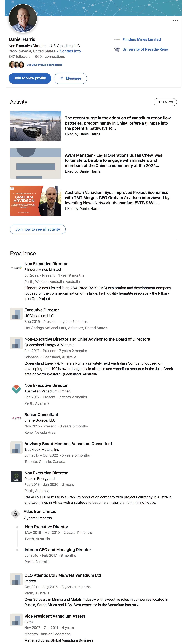Open the three-dot more options menu
The height and width of the screenshot is (644, 187).
175,21
